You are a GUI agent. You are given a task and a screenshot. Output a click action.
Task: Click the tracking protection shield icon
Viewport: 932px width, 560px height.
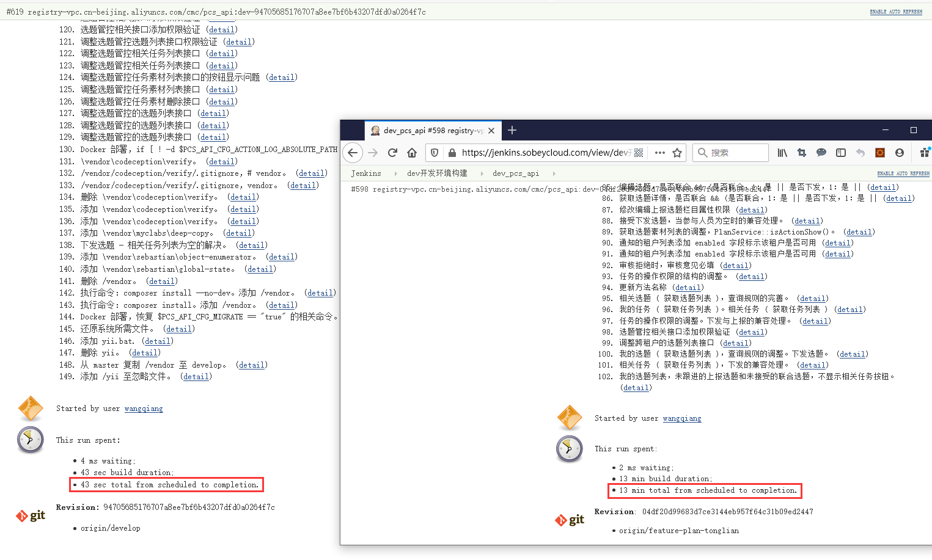435,153
